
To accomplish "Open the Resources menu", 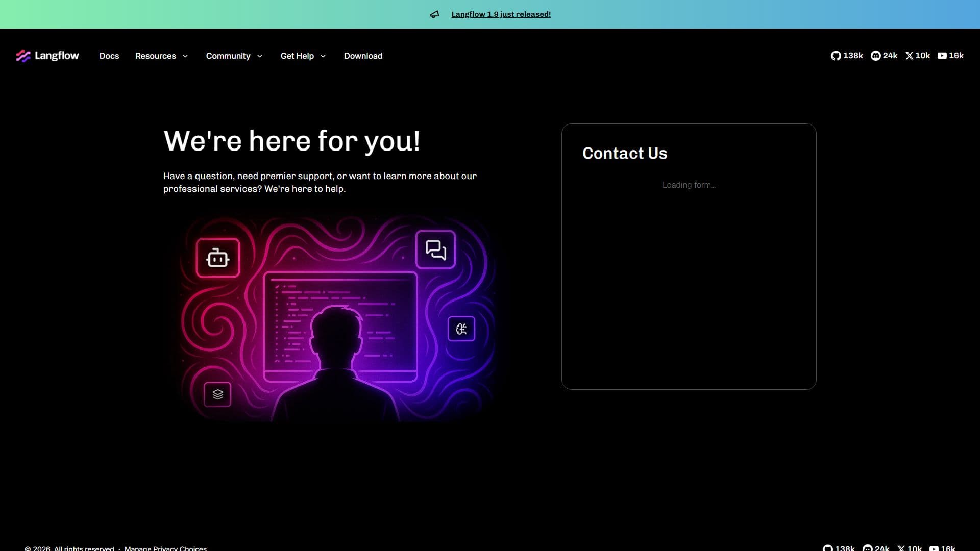I will point(155,56).
